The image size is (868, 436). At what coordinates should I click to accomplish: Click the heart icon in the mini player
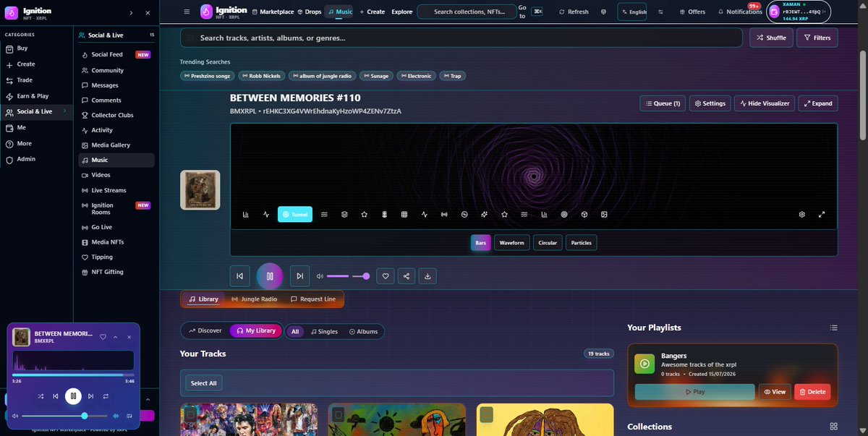103,337
